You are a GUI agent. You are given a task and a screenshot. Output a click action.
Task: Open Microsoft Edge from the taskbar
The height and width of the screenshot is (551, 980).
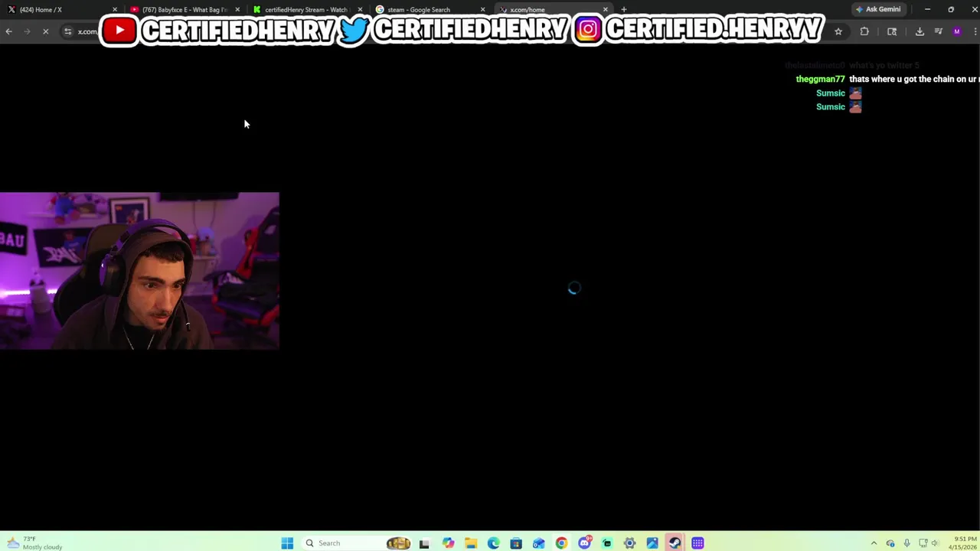coord(493,543)
